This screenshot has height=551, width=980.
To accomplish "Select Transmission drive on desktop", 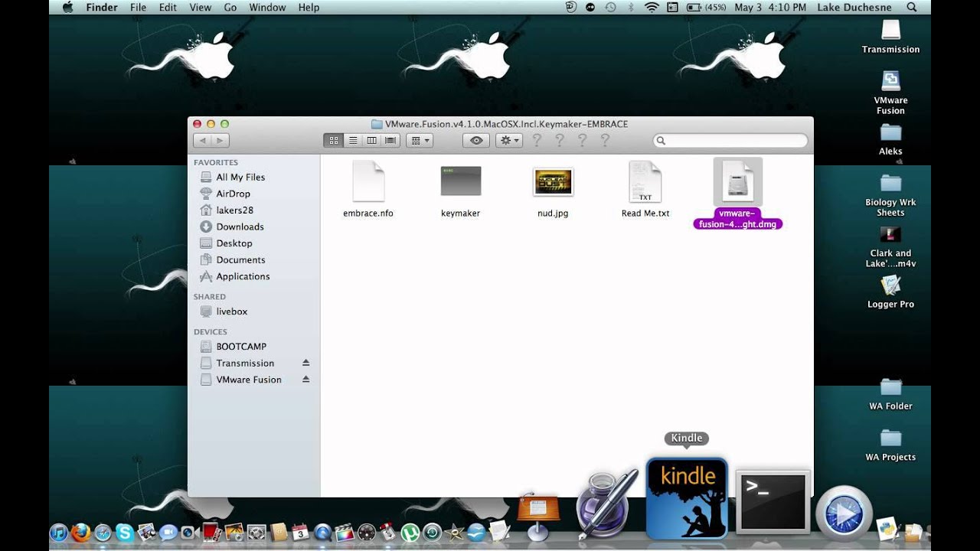I will coord(890,37).
